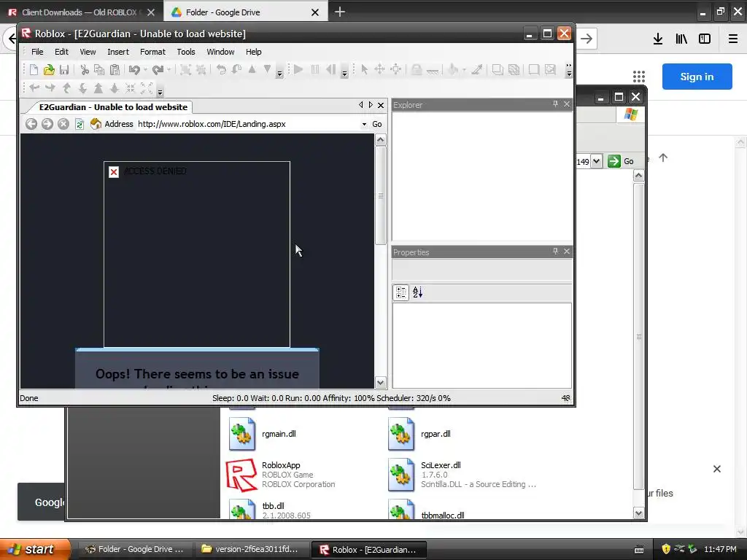
Task: Click the Undo arrow icon
Action: coord(134,70)
